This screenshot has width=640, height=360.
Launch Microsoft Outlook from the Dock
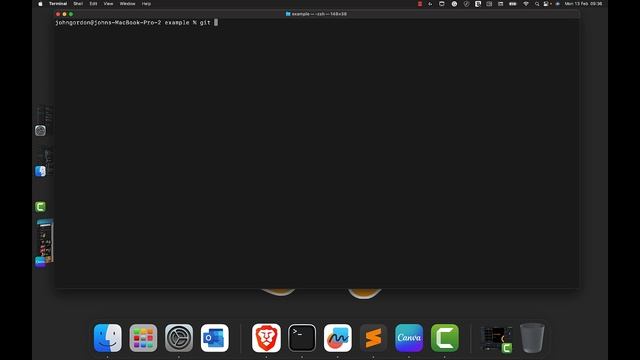(x=215, y=338)
